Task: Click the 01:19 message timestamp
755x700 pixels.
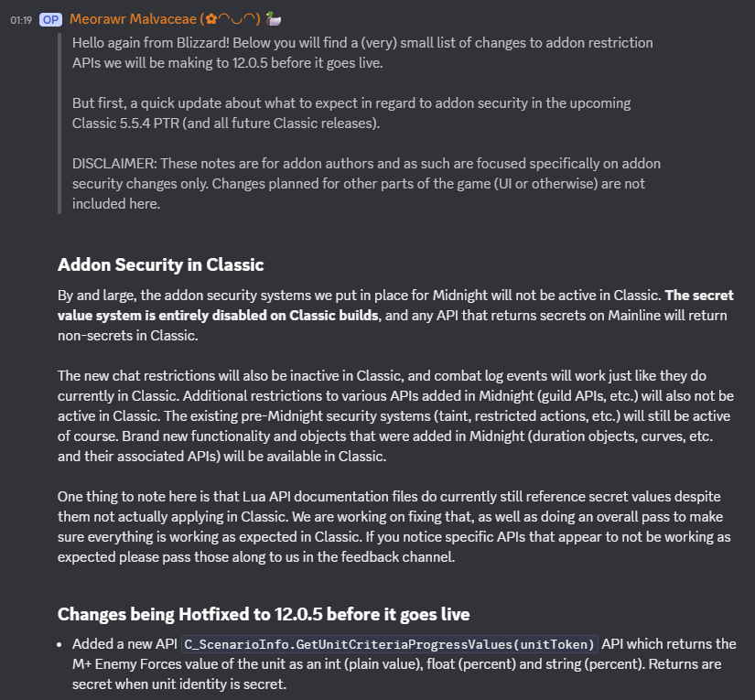Action: pyautogui.click(x=22, y=19)
